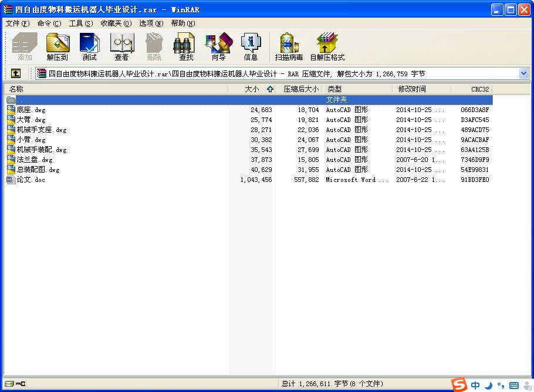Click the 中 language icon in tray
This screenshot has height=392, width=534.
pyautogui.click(x=475, y=386)
